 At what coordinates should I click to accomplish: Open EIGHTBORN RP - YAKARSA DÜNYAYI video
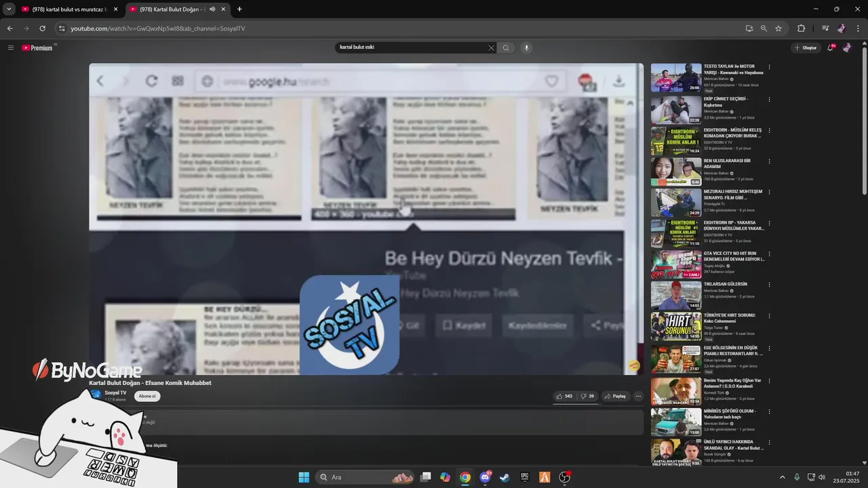[x=734, y=225]
